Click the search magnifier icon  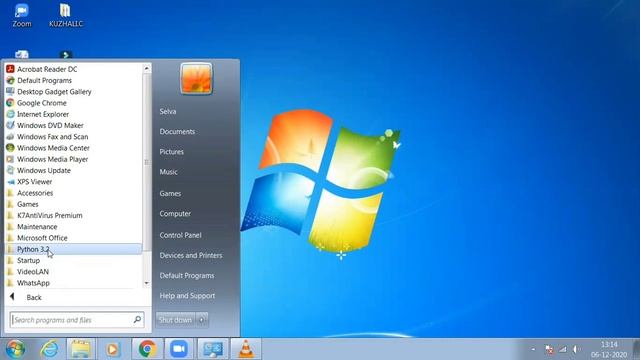(138, 320)
